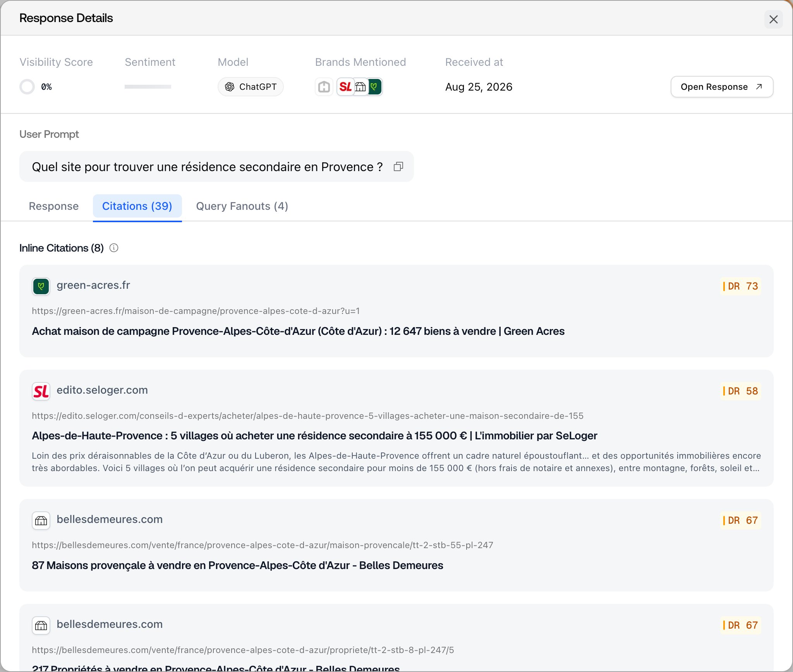Click the edito.seloger.com domain name

point(102,390)
